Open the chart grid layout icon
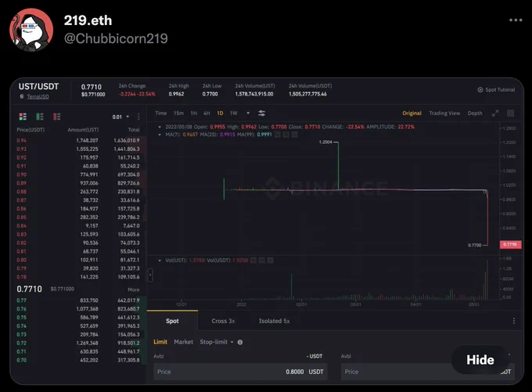This screenshot has height=392, width=532. pos(510,113)
